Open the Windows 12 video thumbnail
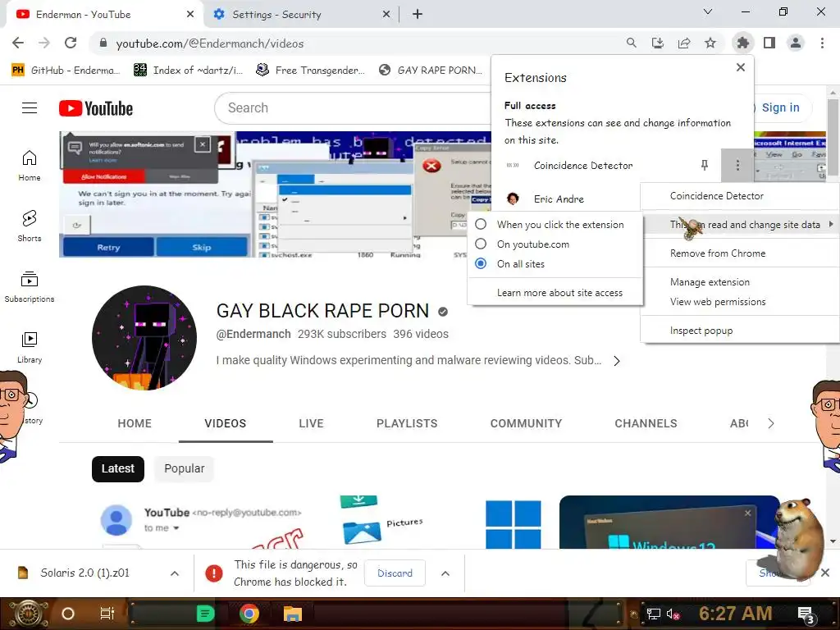 coord(669,522)
